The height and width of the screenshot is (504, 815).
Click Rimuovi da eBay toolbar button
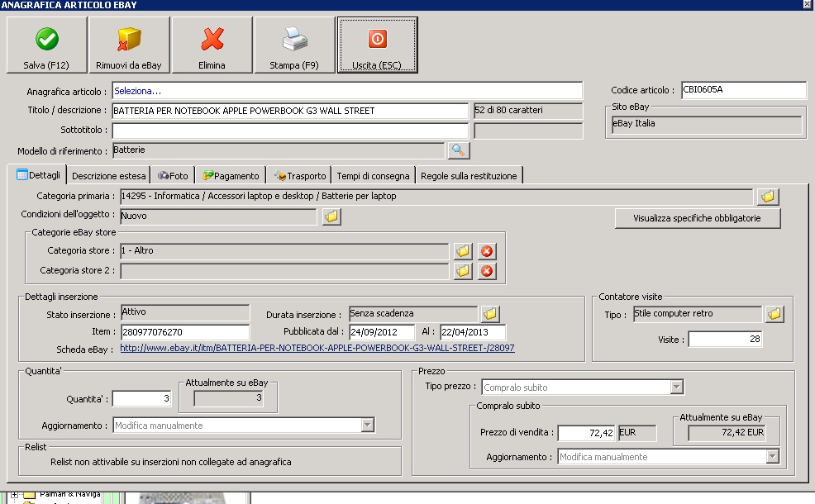[x=129, y=45]
